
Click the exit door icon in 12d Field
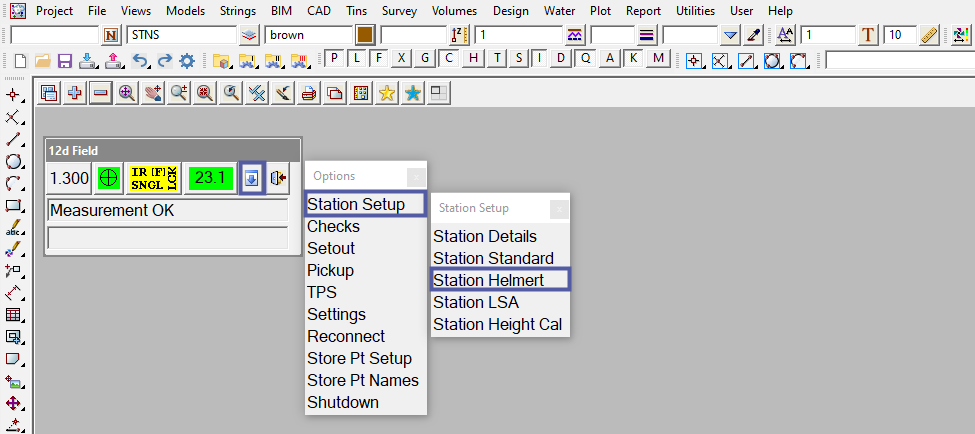279,178
